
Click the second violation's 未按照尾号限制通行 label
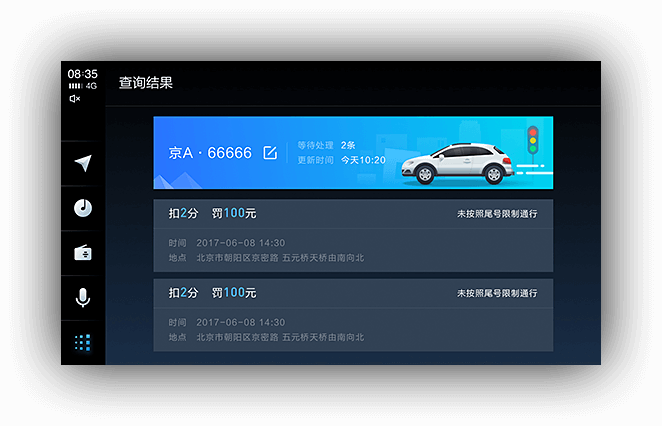[497, 293]
